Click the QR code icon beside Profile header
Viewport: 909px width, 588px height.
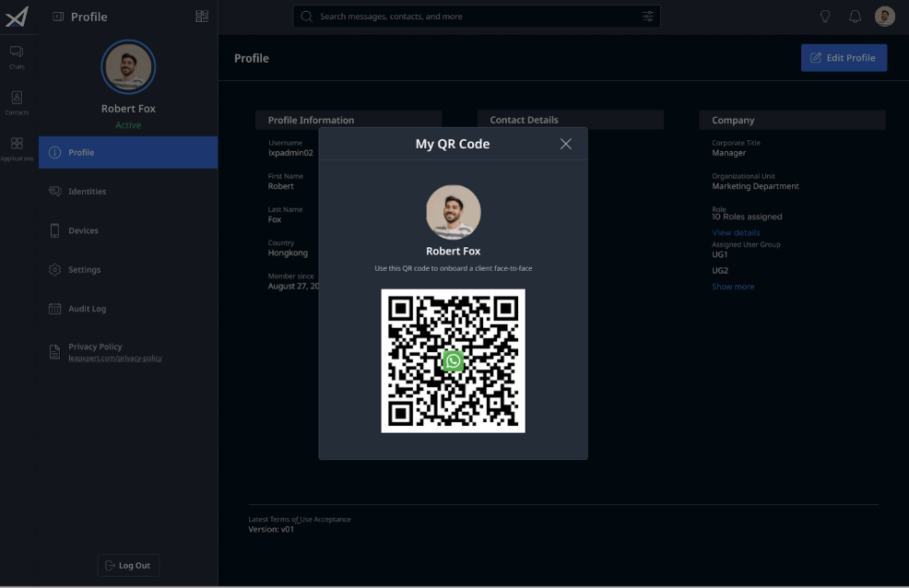tap(202, 17)
